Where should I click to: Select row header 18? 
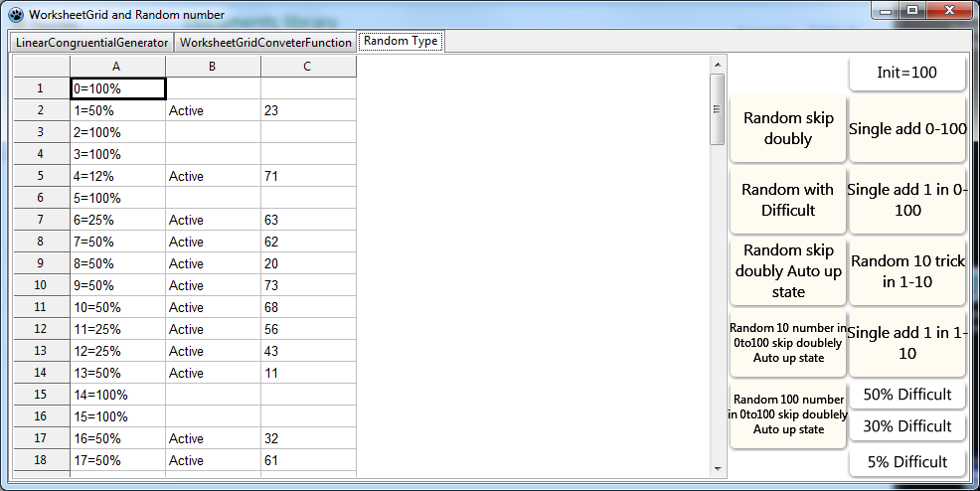[x=42, y=460]
